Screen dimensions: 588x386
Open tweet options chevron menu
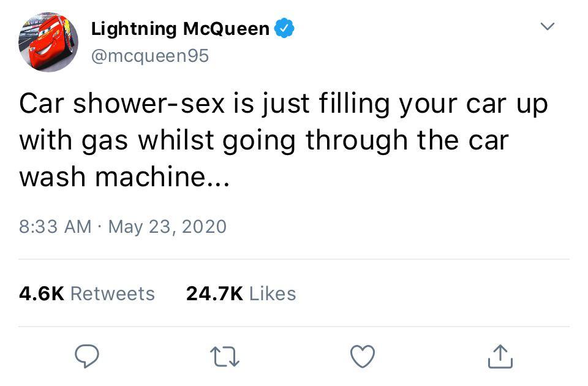coord(547,26)
